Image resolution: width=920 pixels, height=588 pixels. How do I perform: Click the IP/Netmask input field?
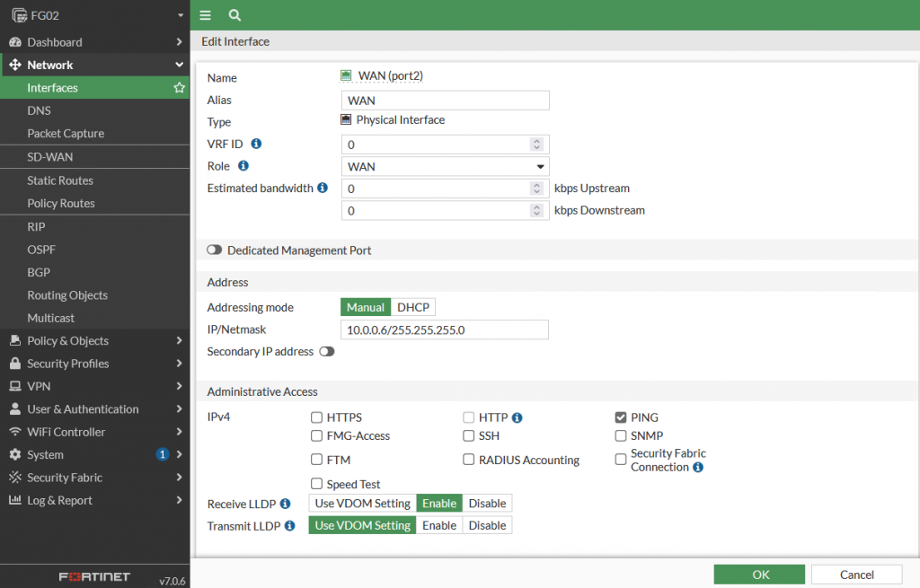[445, 330]
